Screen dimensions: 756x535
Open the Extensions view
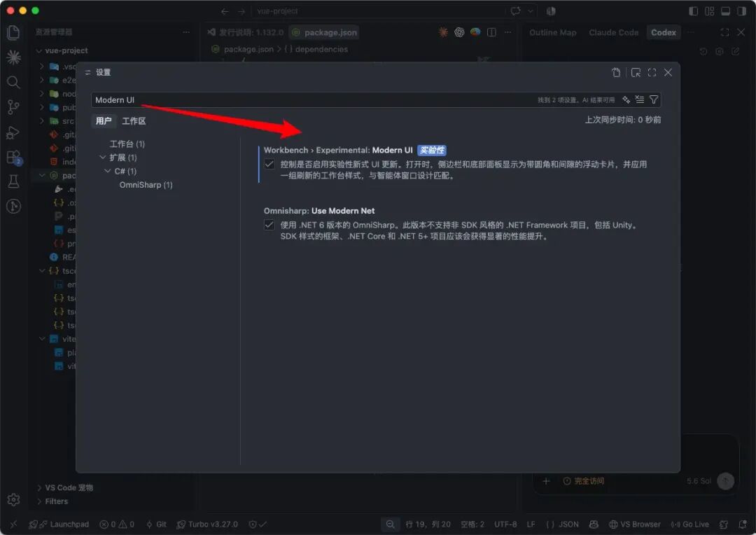coord(13,157)
